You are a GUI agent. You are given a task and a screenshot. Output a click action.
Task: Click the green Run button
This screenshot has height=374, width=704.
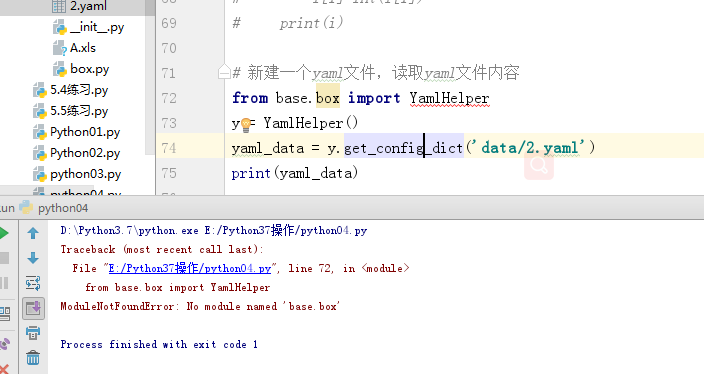[4, 233]
